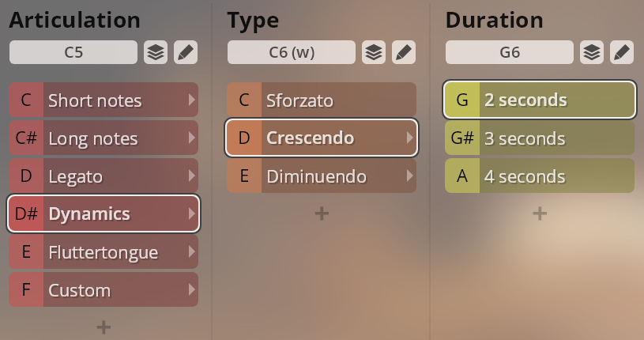Click the layers icon under Duration
This screenshot has height=340, width=644.
(592, 53)
